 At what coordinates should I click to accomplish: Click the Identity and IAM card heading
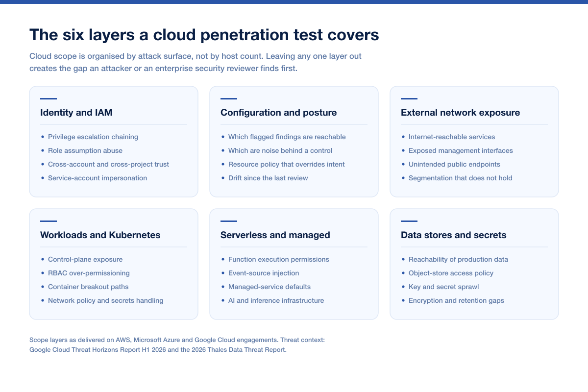(x=76, y=113)
